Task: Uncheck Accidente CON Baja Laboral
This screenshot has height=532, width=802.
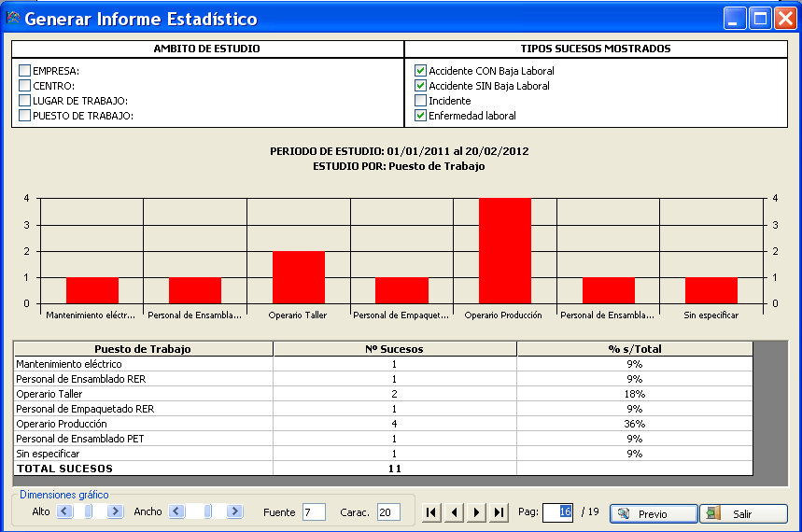Action: [x=421, y=71]
